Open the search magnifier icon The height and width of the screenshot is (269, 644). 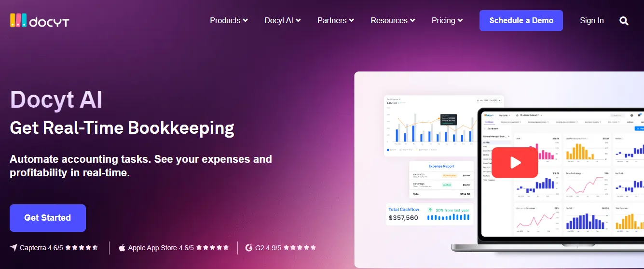(x=624, y=21)
